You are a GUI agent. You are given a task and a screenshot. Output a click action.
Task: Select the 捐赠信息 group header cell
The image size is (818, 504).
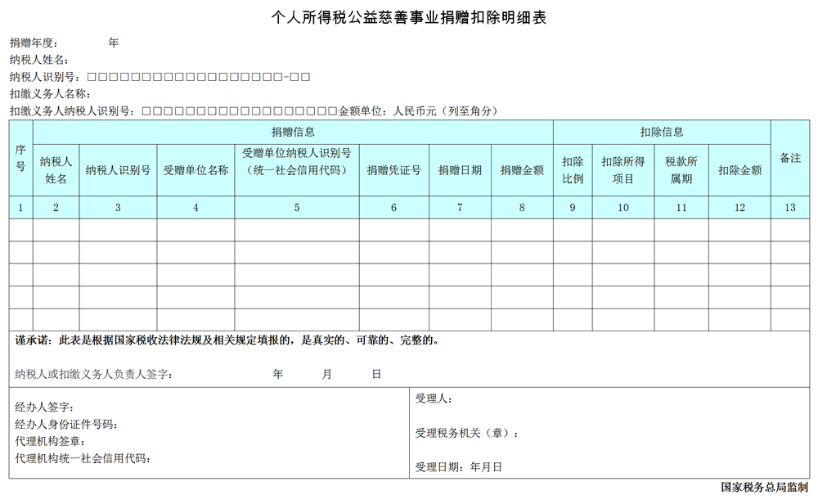tap(293, 131)
